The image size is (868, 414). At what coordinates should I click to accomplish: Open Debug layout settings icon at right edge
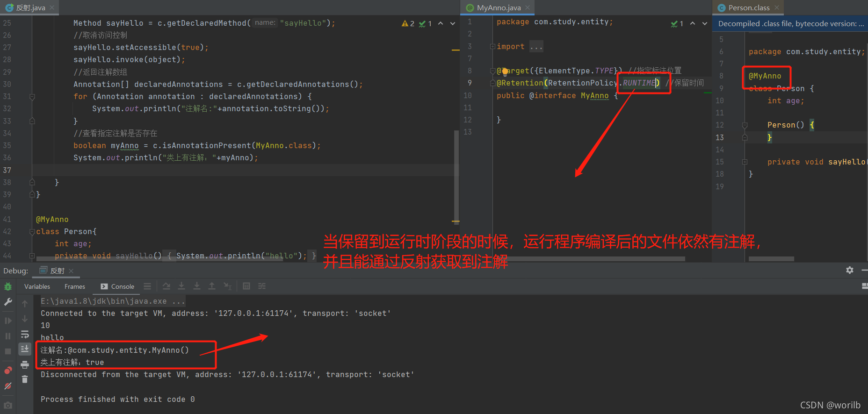pos(864,286)
